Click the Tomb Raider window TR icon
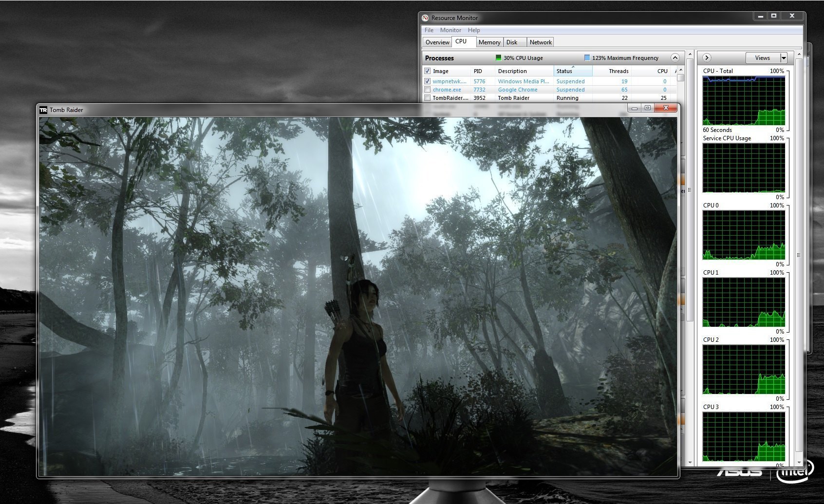The width and height of the screenshot is (824, 504). click(43, 110)
